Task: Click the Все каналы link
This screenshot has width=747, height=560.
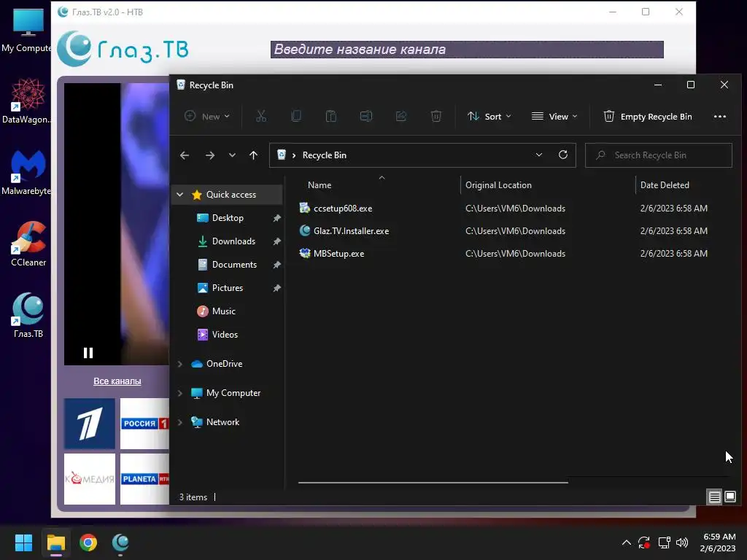Action: [x=117, y=381]
